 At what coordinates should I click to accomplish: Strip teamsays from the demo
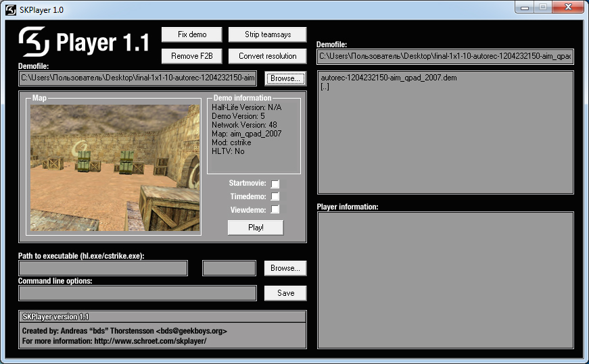coord(268,34)
